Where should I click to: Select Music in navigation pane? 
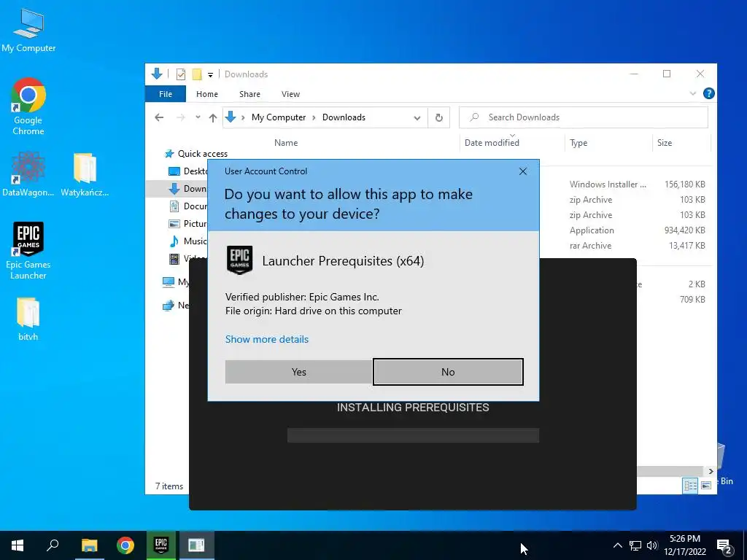[x=188, y=241]
